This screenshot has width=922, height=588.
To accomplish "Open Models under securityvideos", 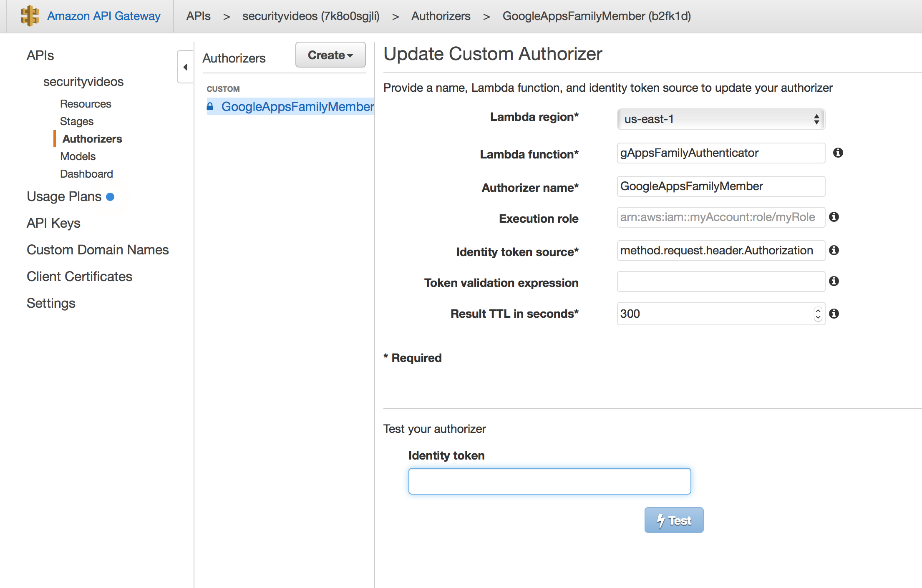I will (78, 156).
